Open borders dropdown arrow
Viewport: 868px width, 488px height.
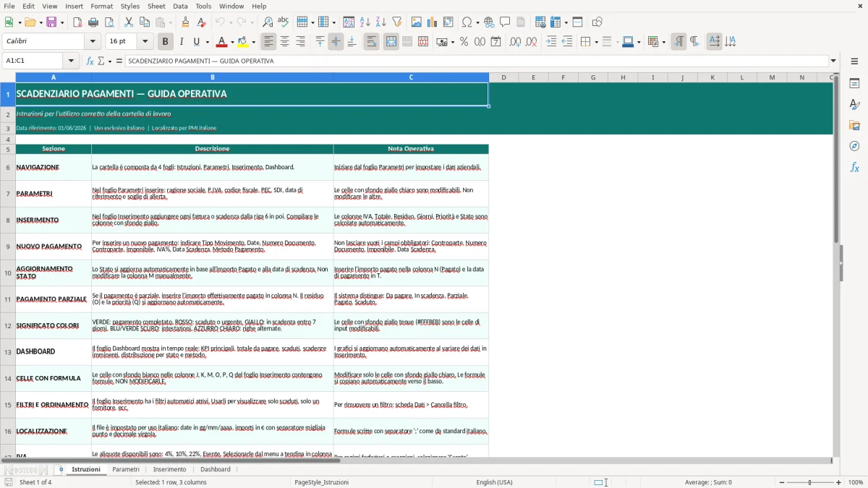pos(595,42)
